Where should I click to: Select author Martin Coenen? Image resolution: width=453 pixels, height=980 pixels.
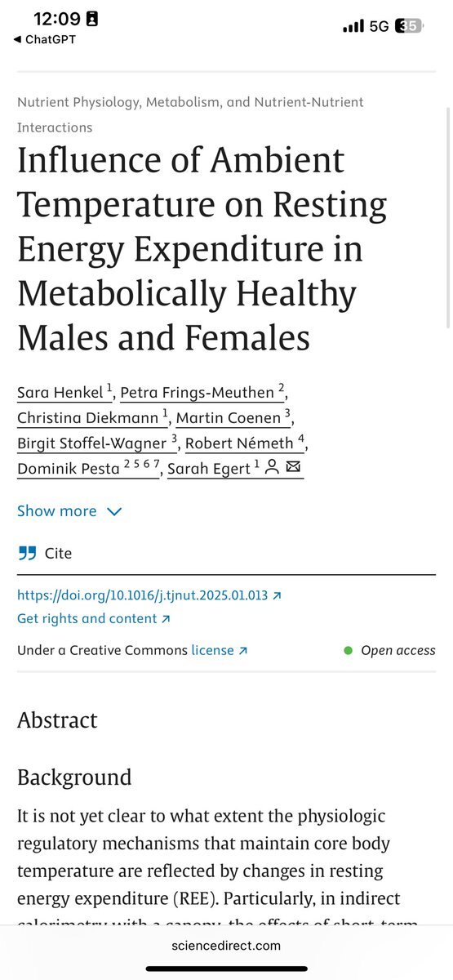233,418
